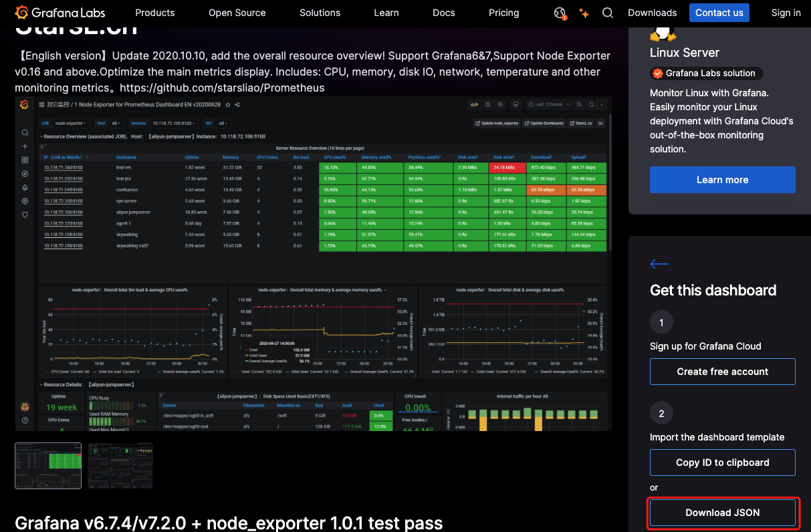Select the second dashboard screenshot thumbnail

click(120, 465)
